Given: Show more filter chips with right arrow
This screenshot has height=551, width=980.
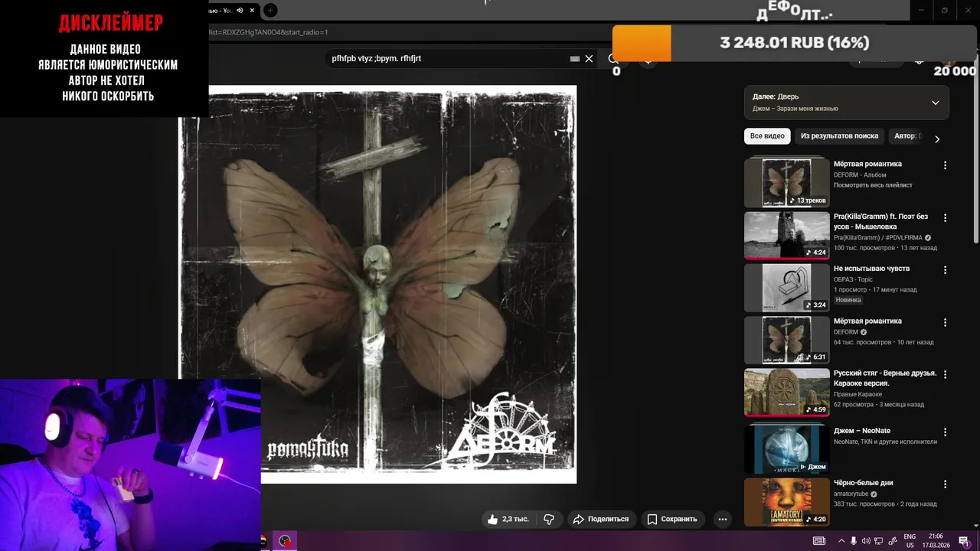Looking at the screenshot, I should (x=936, y=139).
